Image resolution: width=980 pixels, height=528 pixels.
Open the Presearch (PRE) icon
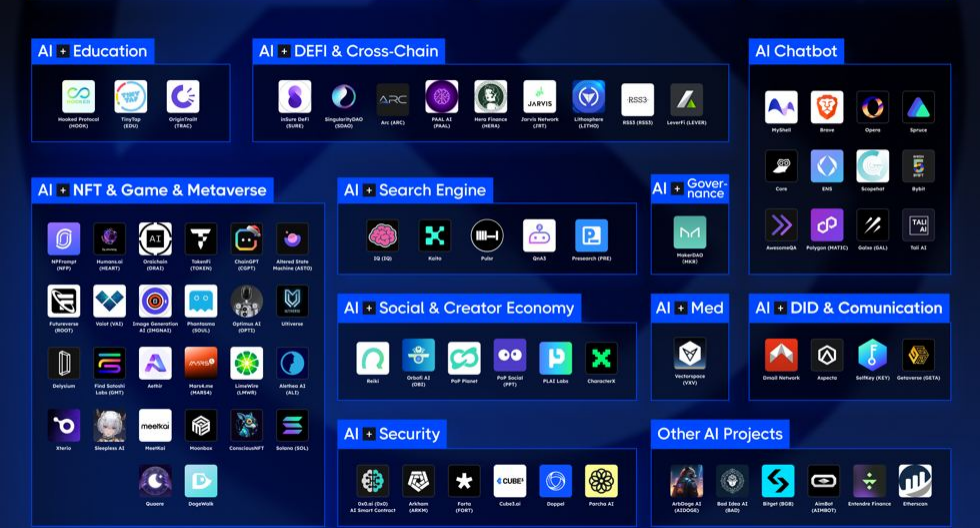click(591, 236)
